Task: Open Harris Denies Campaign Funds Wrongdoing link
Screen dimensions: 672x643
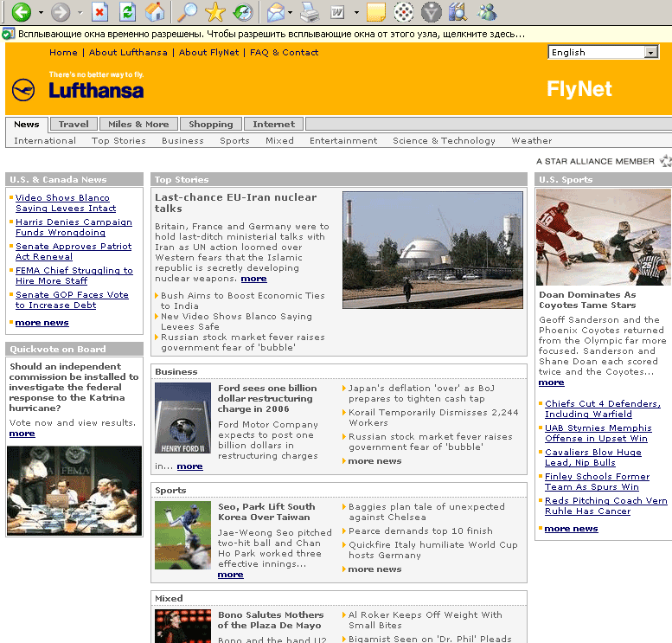Action: click(x=74, y=228)
